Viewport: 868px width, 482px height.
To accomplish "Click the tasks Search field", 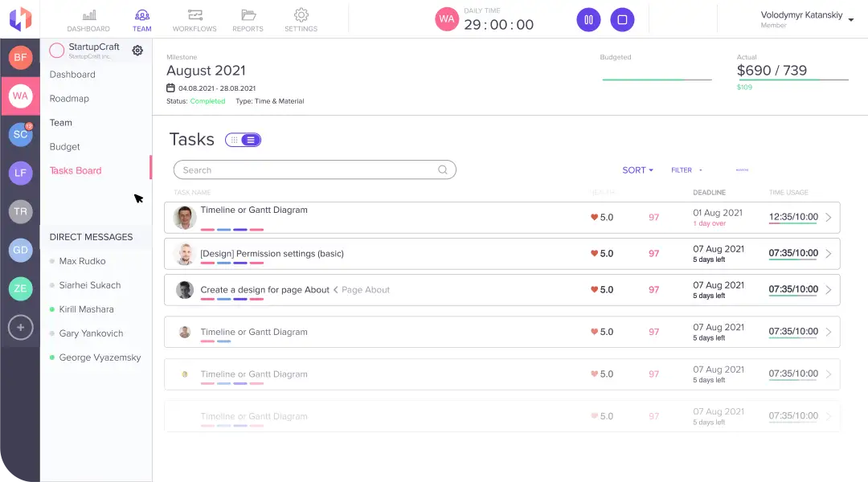I will click(x=305, y=170).
